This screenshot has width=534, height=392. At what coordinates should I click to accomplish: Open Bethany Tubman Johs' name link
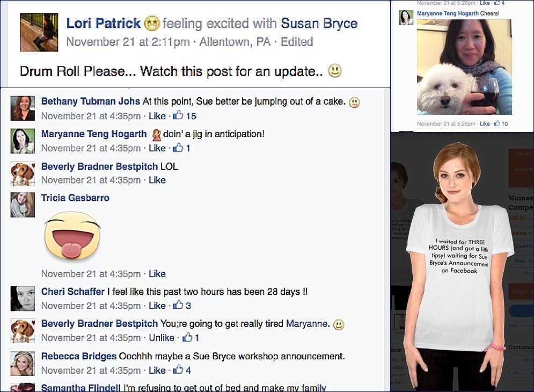coord(91,101)
